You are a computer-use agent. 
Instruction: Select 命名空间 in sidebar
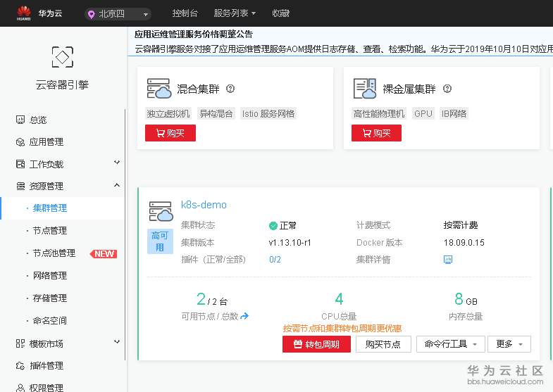[50, 321]
